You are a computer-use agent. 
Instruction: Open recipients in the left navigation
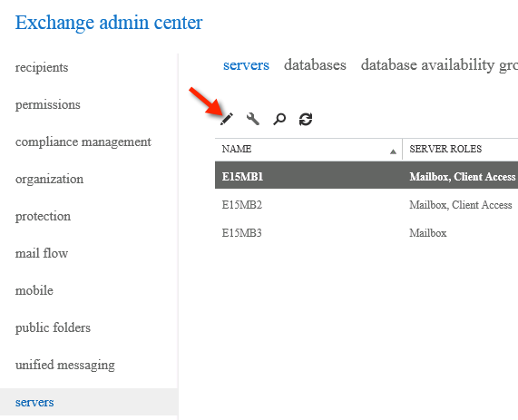[x=42, y=67]
